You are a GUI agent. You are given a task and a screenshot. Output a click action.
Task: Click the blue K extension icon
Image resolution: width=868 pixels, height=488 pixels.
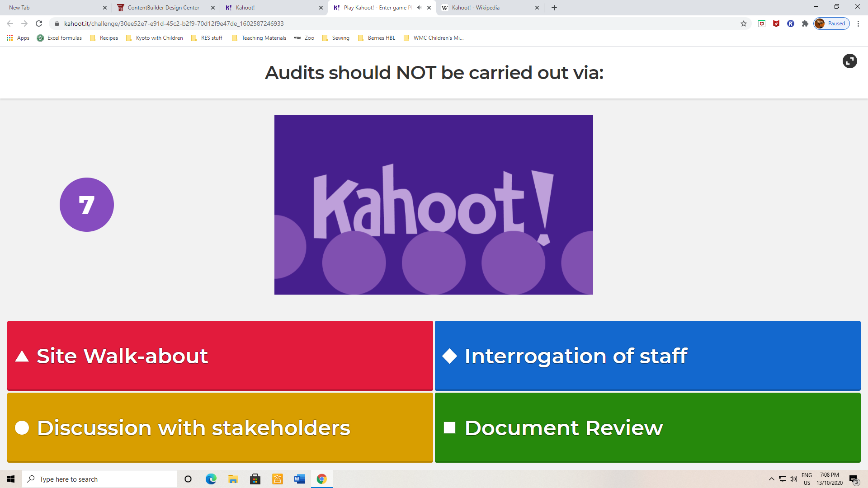pos(791,23)
